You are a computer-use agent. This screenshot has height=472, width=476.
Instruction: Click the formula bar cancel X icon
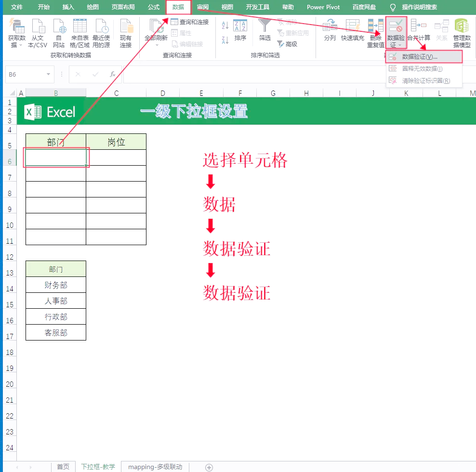[78, 74]
